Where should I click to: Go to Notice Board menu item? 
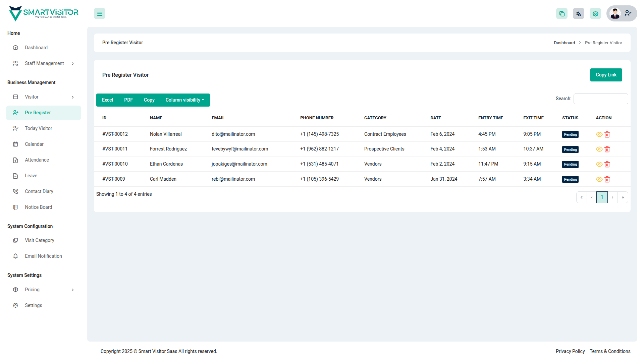pos(39,207)
